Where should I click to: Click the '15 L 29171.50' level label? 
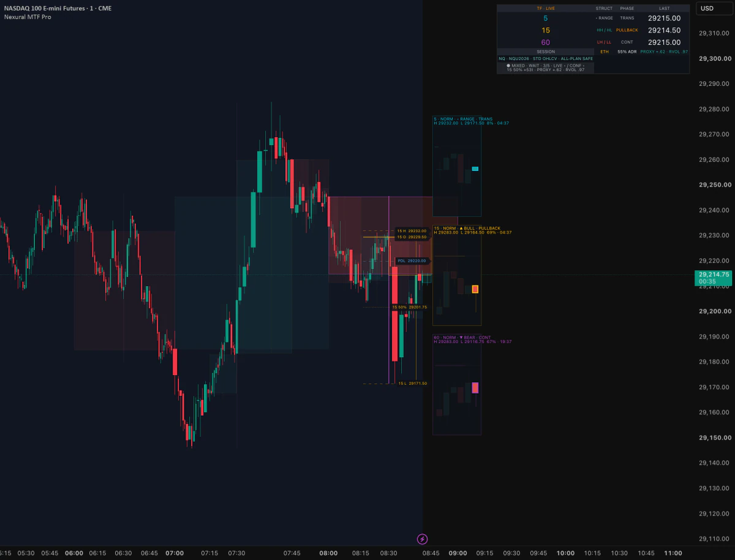(x=412, y=384)
